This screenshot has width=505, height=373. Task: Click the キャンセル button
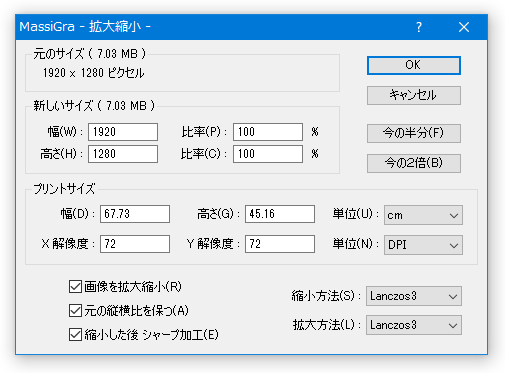pyautogui.click(x=414, y=95)
